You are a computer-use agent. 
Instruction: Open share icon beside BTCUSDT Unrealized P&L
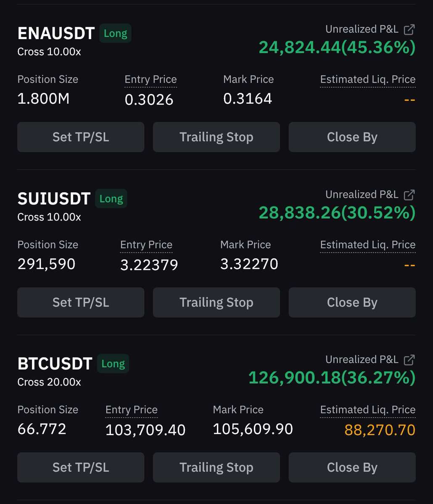[409, 360]
